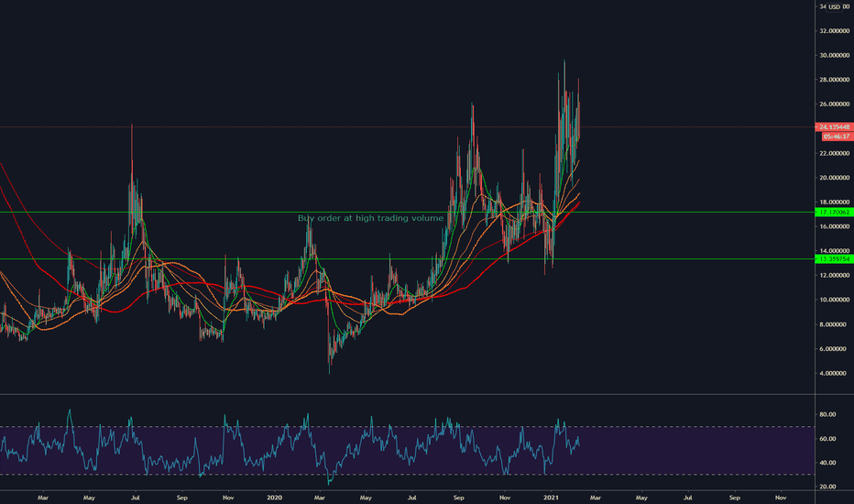
Task: Select the 'Buy order at high trading volume' annotation
Action: pyautogui.click(x=370, y=218)
